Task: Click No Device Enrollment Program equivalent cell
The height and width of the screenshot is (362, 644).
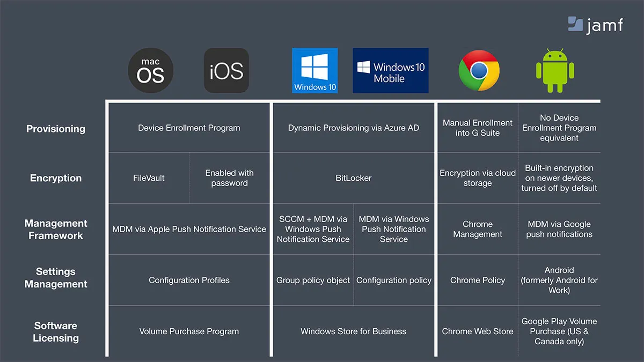Action: (559, 128)
